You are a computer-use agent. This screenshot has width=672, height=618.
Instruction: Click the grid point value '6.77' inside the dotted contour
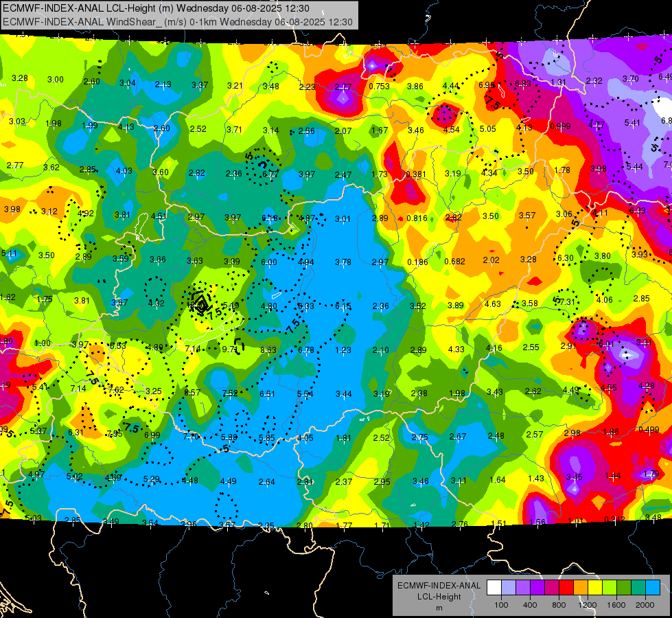[x=270, y=174]
